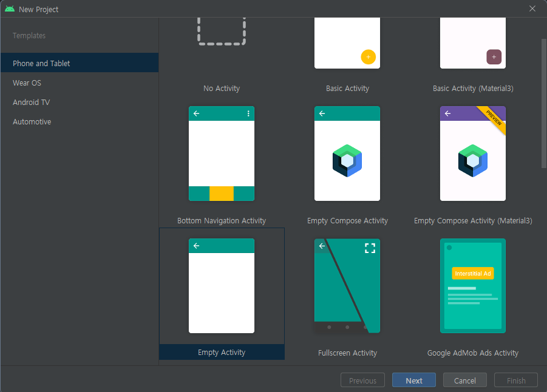Select the Empty Activity template thumbnail

222,286
